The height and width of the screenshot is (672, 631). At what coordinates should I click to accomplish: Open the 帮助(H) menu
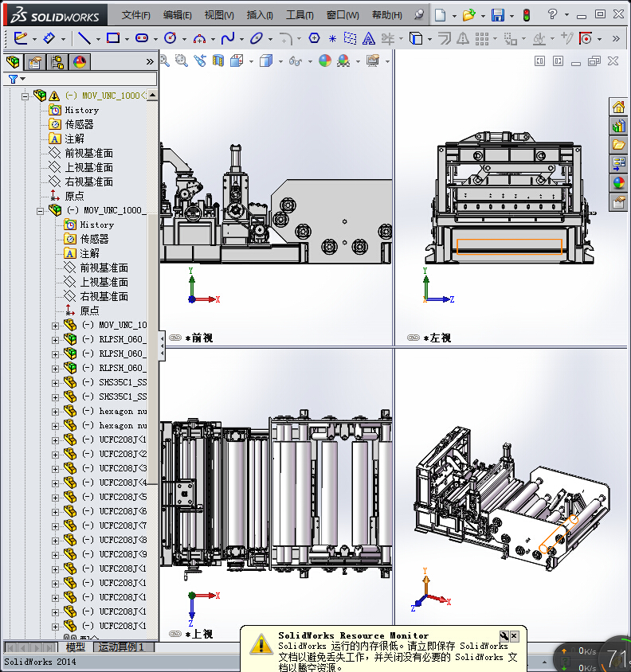click(387, 15)
